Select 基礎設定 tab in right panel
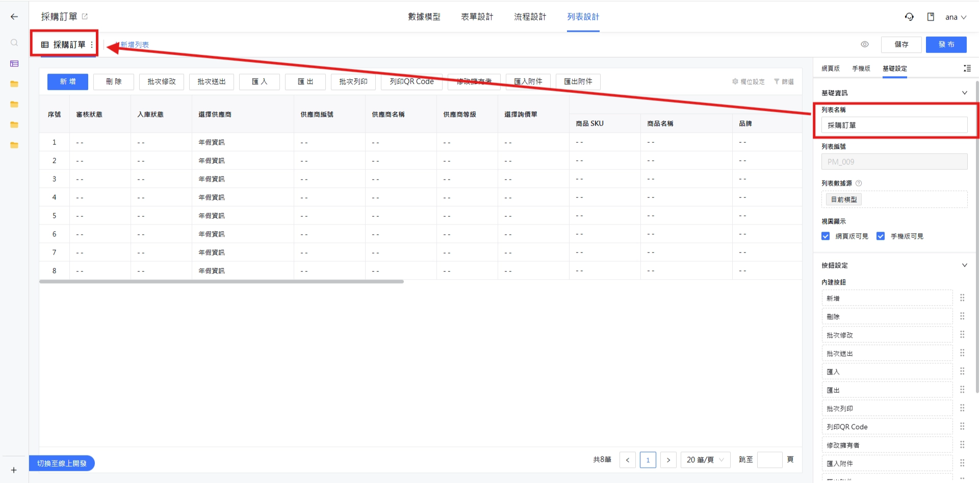This screenshot has width=980, height=483. click(x=895, y=68)
